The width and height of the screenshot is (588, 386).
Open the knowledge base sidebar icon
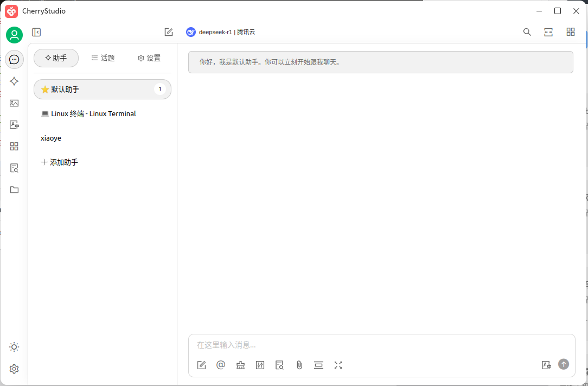[14, 168]
